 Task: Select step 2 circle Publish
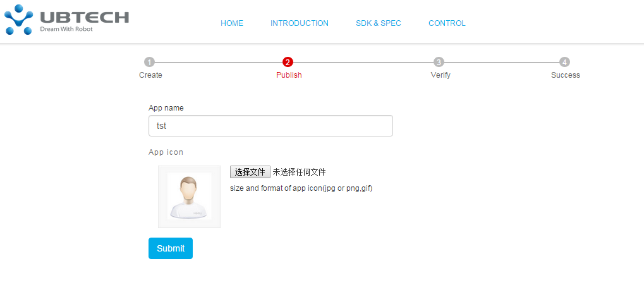(288, 63)
